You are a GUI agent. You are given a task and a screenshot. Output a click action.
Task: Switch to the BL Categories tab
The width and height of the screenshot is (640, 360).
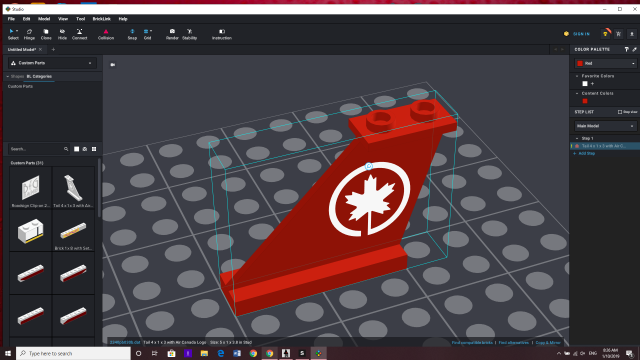(39, 76)
